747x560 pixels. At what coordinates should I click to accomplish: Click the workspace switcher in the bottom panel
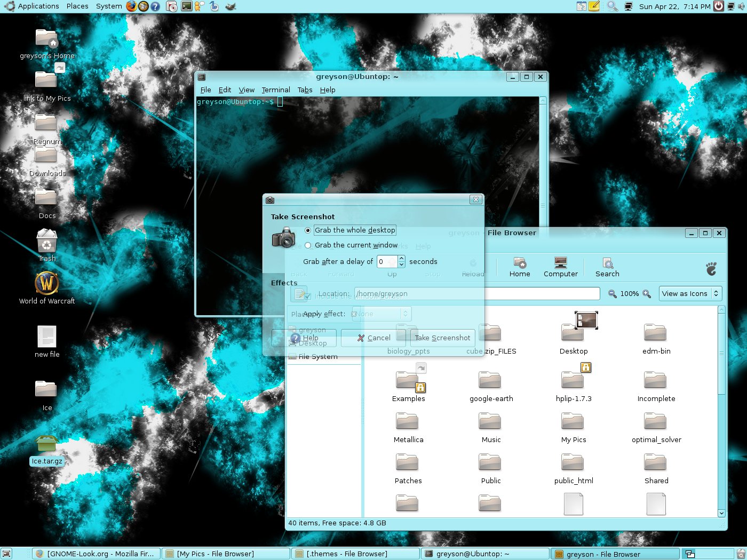click(x=709, y=554)
